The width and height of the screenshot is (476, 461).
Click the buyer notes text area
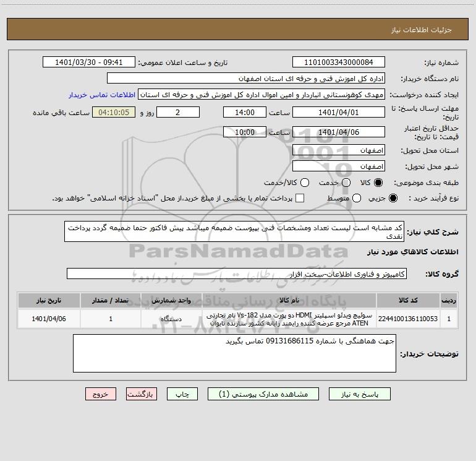[234, 353]
